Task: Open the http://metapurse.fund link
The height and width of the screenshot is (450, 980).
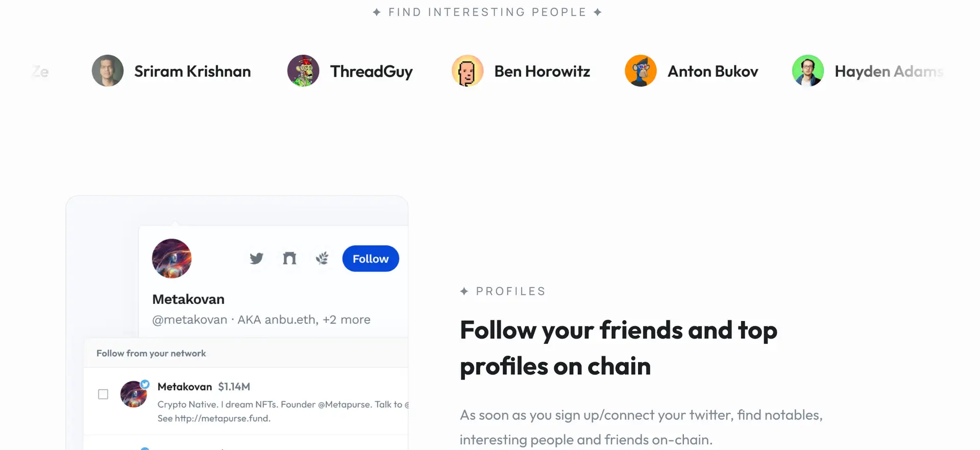Action: [x=223, y=418]
